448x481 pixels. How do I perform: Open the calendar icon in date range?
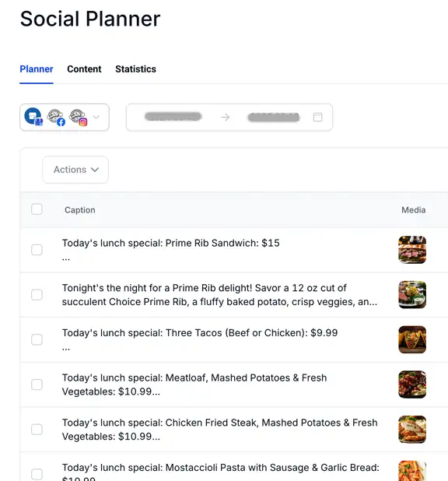click(317, 118)
